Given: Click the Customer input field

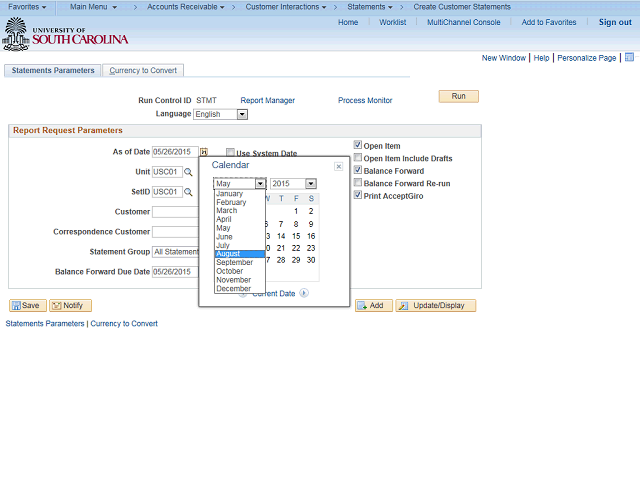Looking at the screenshot, I should tap(176, 212).
